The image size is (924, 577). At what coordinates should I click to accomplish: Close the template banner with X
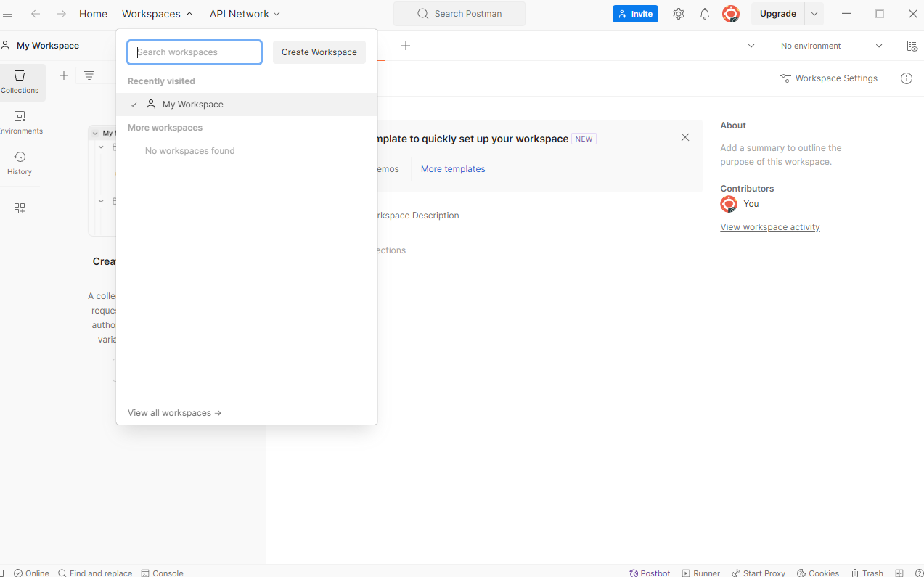tap(685, 137)
